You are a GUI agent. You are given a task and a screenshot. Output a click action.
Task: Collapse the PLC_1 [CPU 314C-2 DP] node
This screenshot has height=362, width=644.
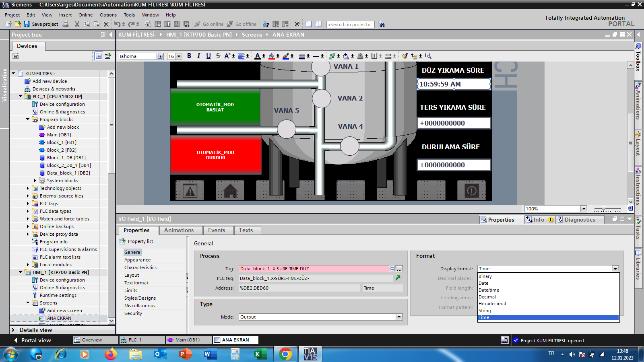[x=21, y=97]
